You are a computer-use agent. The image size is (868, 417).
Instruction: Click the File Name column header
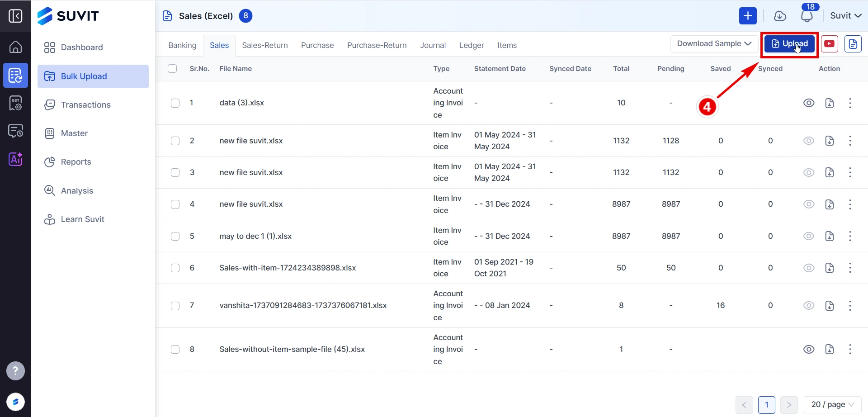coord(236,69)
